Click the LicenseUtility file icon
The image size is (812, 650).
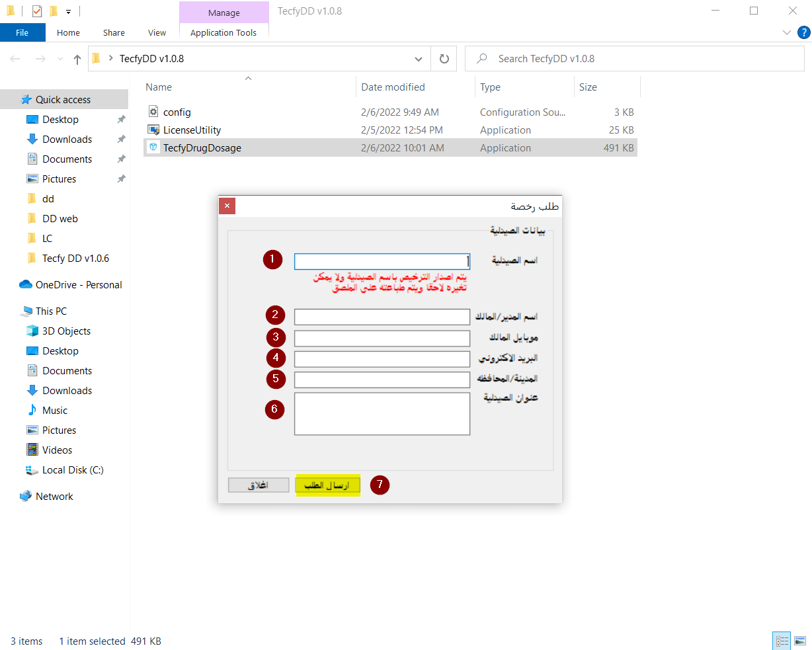point(153,130)
